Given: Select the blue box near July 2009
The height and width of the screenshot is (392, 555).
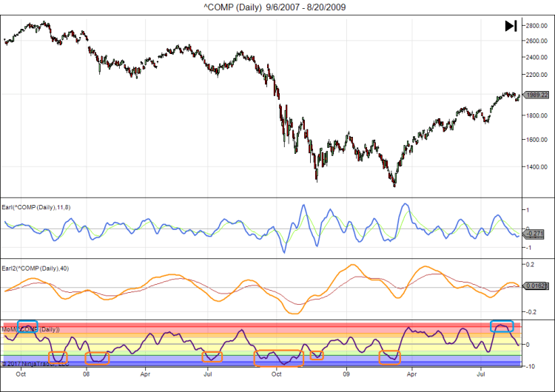Looking at the screenshot, I should 502,326.
